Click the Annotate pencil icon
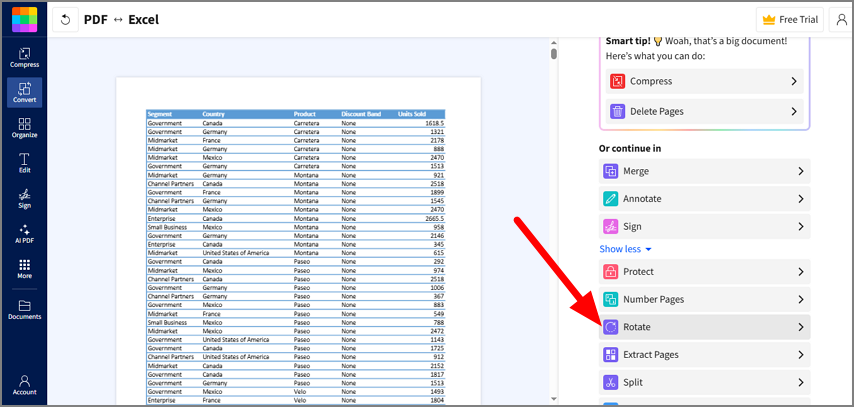Screen dimensions: 854x407 point(611,199)
